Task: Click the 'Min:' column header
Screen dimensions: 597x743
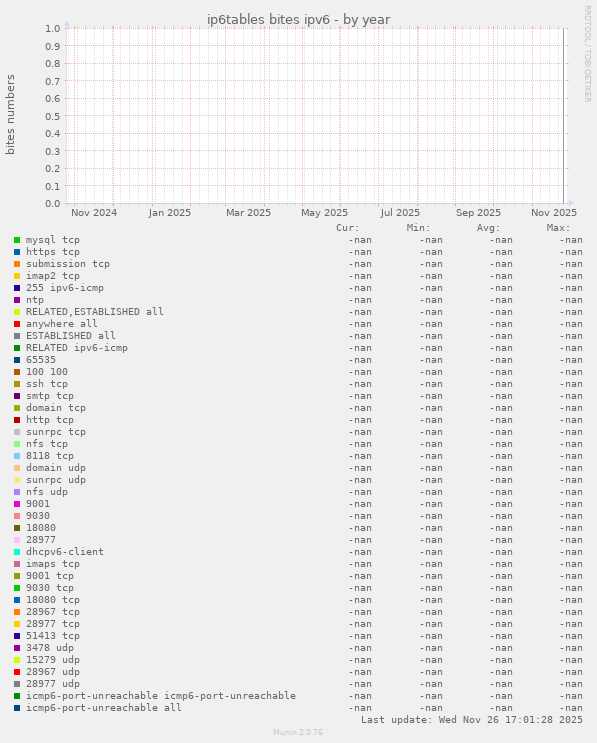Action: 418,228
